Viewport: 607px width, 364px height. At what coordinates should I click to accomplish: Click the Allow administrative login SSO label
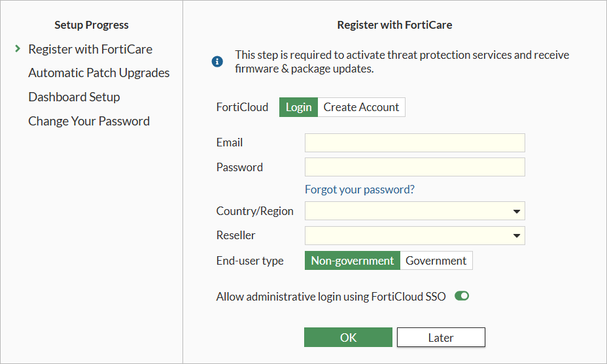(331, 296)
